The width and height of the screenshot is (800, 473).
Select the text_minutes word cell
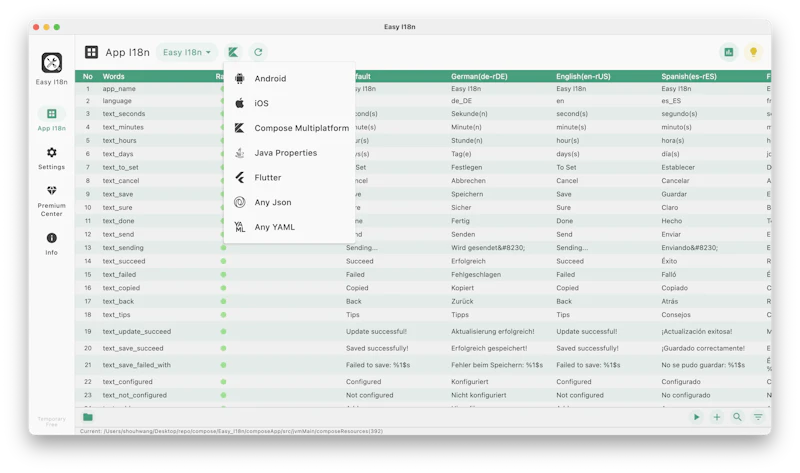[123, 127]
